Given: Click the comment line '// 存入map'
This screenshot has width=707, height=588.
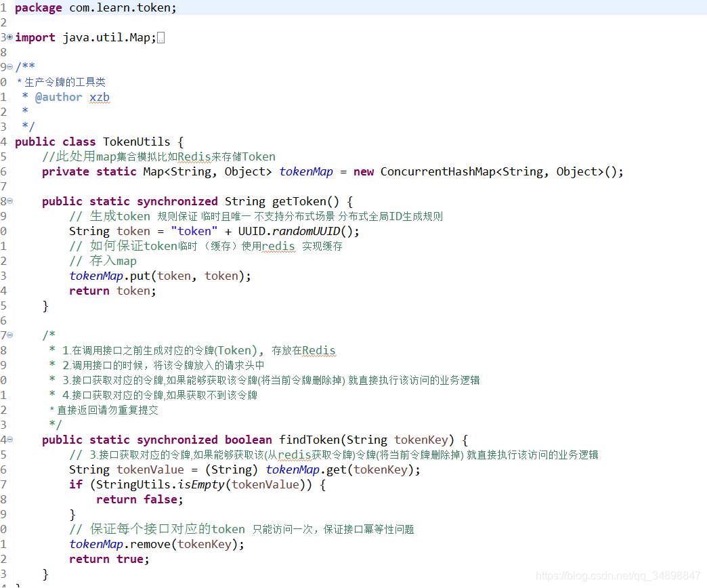Looking at the screenshot, I should [x=103, y=261].
